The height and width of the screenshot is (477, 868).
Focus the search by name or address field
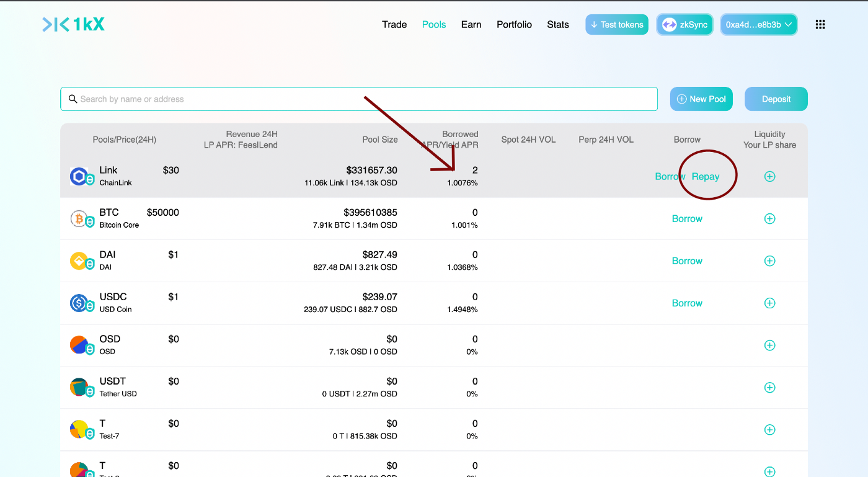point(359,99)
